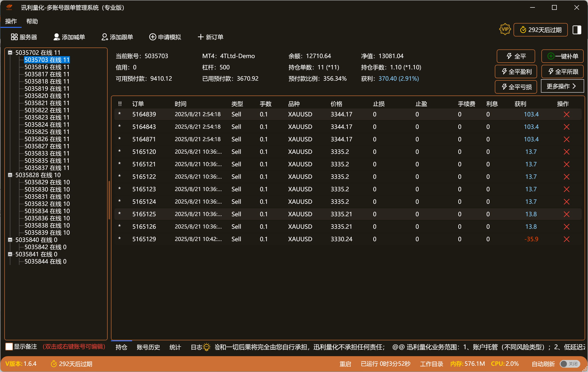
Task: Create a new order via 新订单
Action: coord(210,37)
